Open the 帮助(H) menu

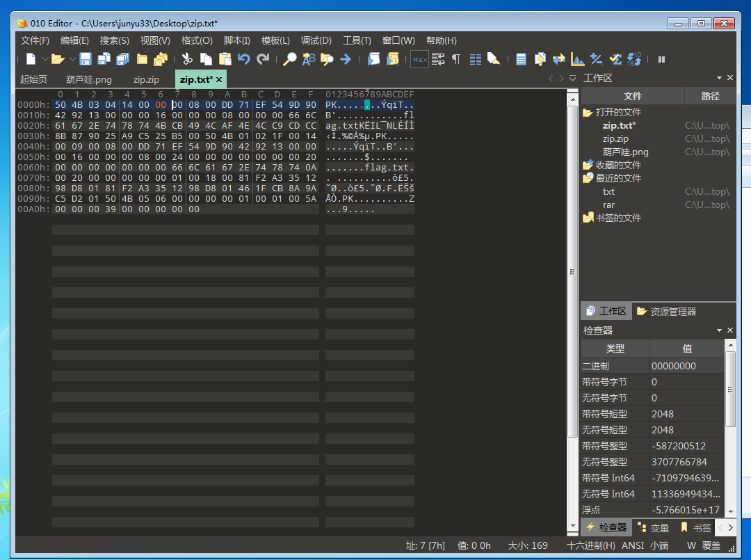coord(442,41)
